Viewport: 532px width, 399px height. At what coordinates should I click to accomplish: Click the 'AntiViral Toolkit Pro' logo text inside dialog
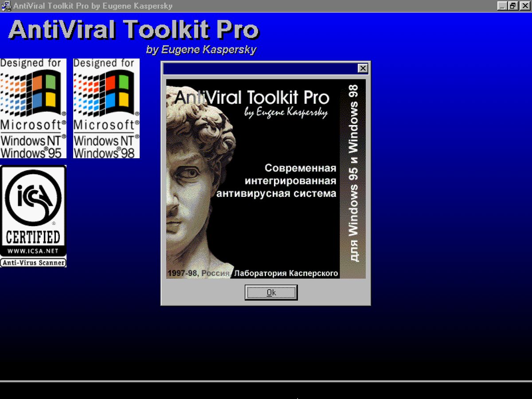(x=252, y=97)
